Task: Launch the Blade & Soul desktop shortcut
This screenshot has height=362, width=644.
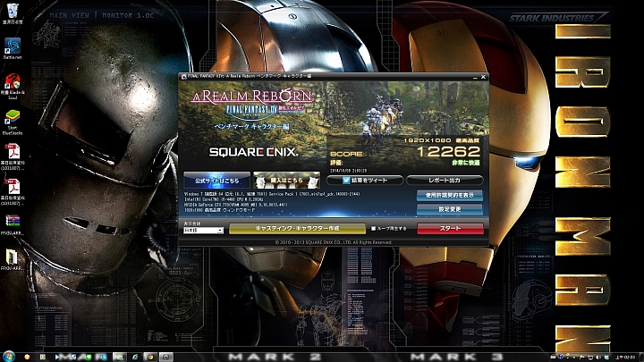Action: tap(13, 86)
